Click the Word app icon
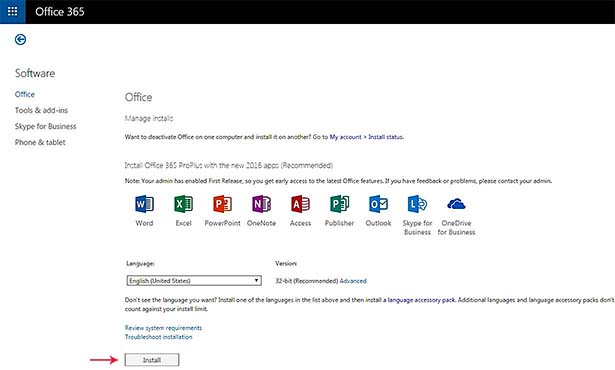The height and width of the screenshot is (370, 615). (x=144, y=204)
